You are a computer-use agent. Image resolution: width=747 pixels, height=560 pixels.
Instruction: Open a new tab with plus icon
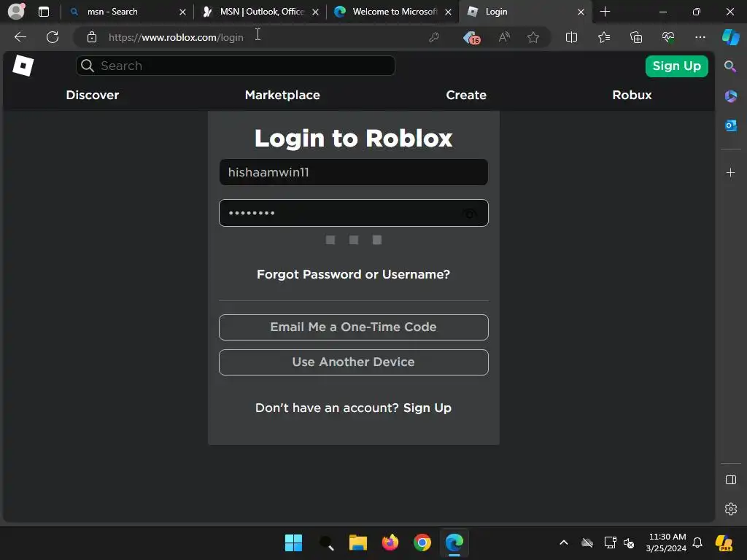605,12
